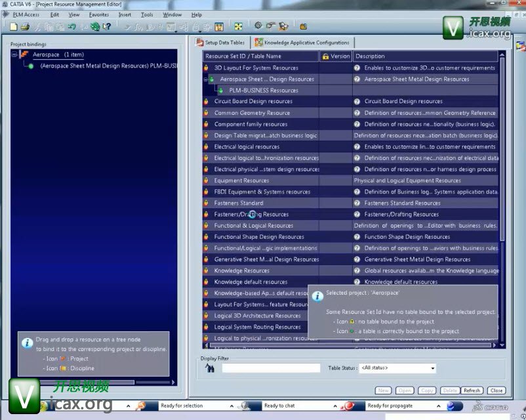Open the PLM Access menu

[x=26, y=14]
